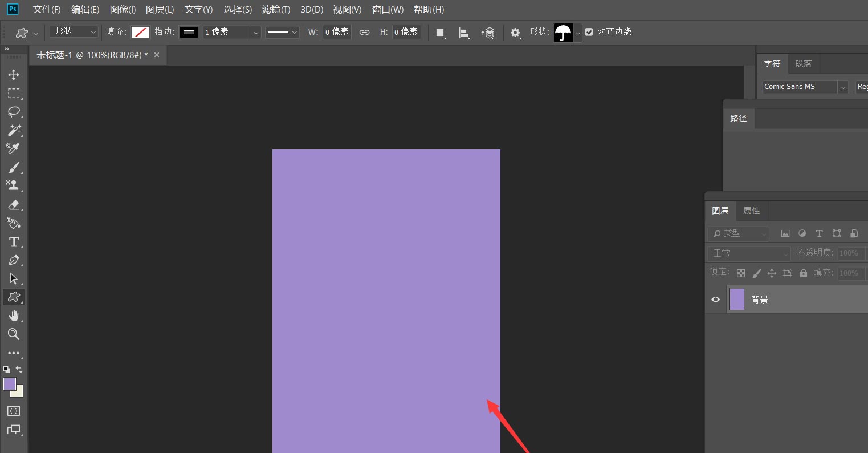The height and width of the screenshot is (453, 868).
Task: Toggle Quick Mask mode
Action: point(14,411)
